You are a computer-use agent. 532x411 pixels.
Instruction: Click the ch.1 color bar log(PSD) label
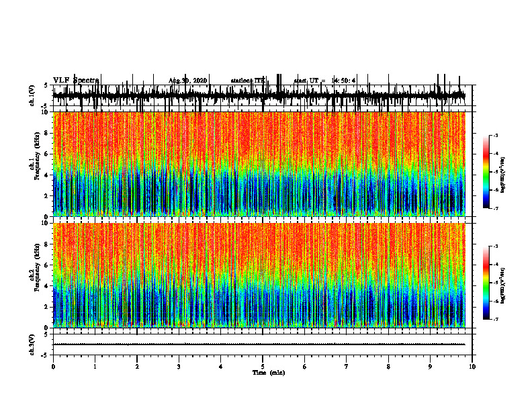click(503, 175)
